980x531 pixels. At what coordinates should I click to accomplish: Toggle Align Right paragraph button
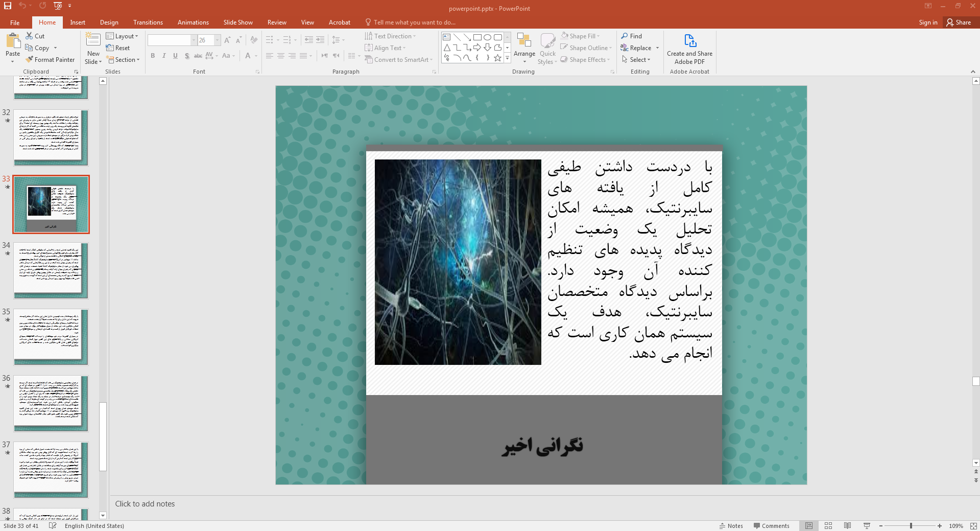tap(292, 56)
